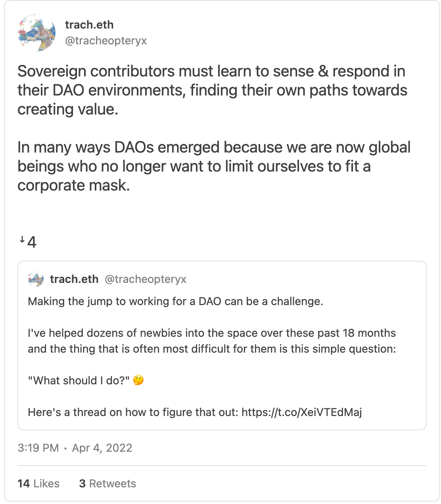Open the trach.eth display name at top

[89, 25]
